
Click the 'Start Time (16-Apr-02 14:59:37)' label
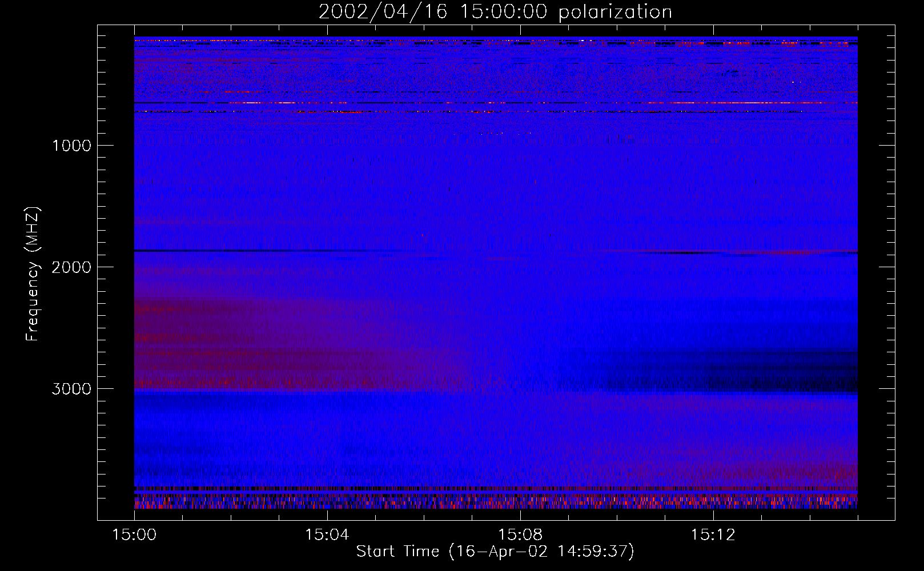click(495, 552)
